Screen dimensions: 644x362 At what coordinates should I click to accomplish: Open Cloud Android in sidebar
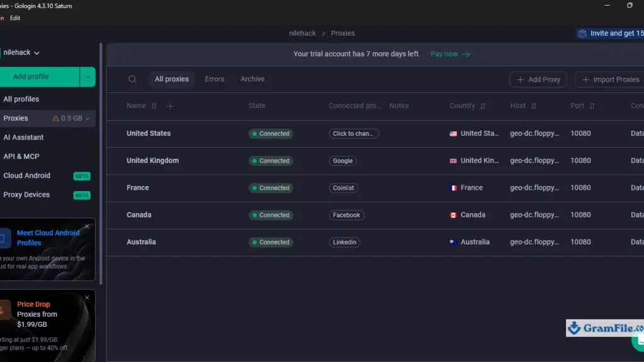click(26, 176)
